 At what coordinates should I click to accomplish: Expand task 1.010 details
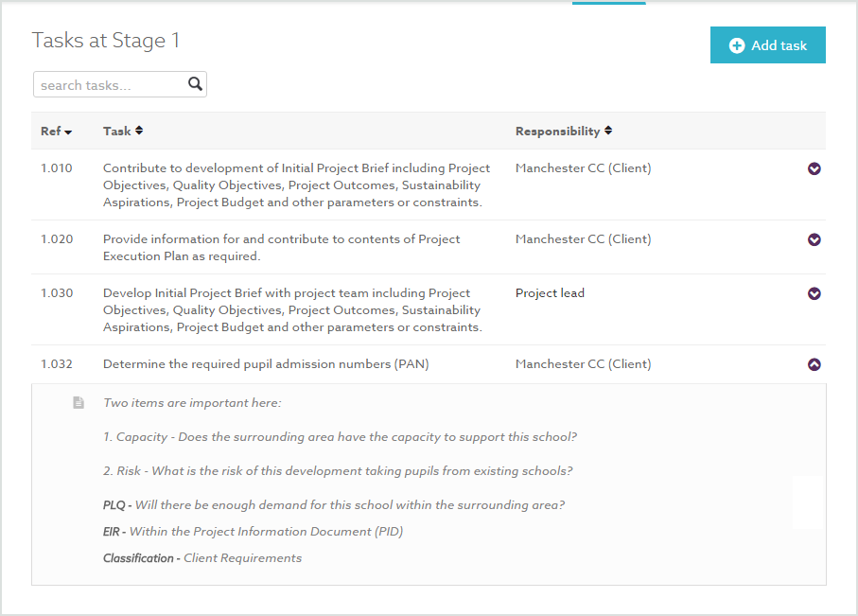814,168
